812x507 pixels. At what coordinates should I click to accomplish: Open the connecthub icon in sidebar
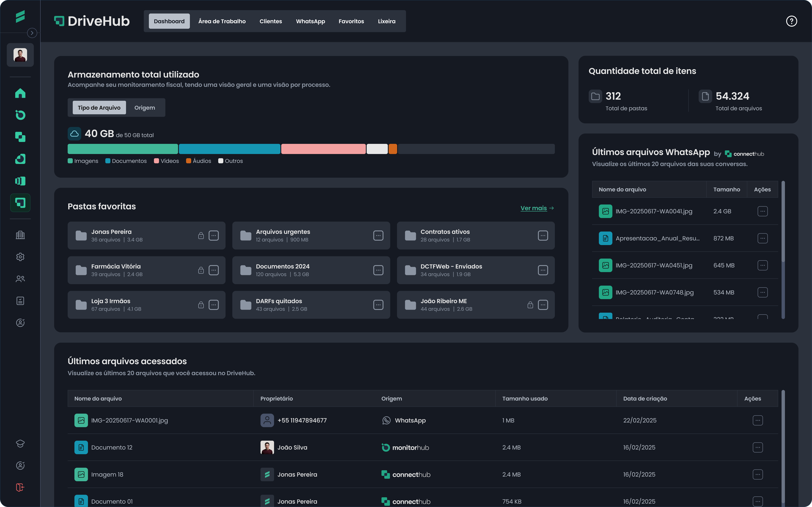[20, 137]
